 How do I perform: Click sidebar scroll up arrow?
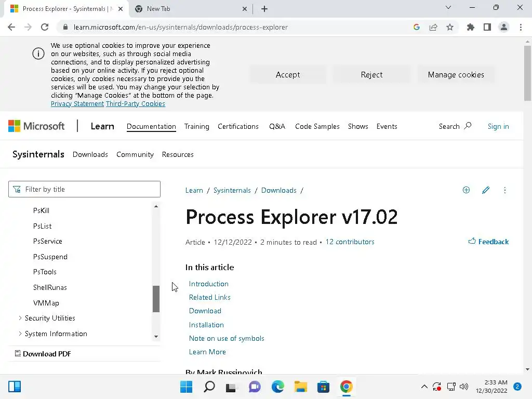[156, 206]
